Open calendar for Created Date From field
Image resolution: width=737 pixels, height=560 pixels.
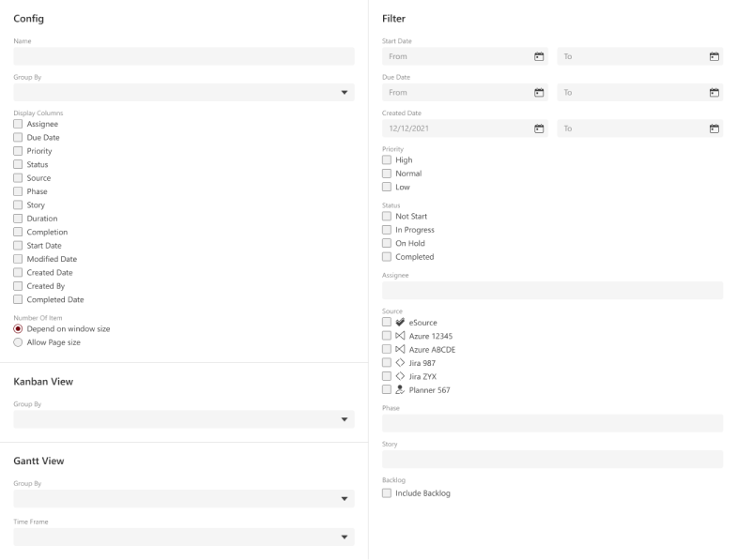pyautogui.click(x=539, y=129)
